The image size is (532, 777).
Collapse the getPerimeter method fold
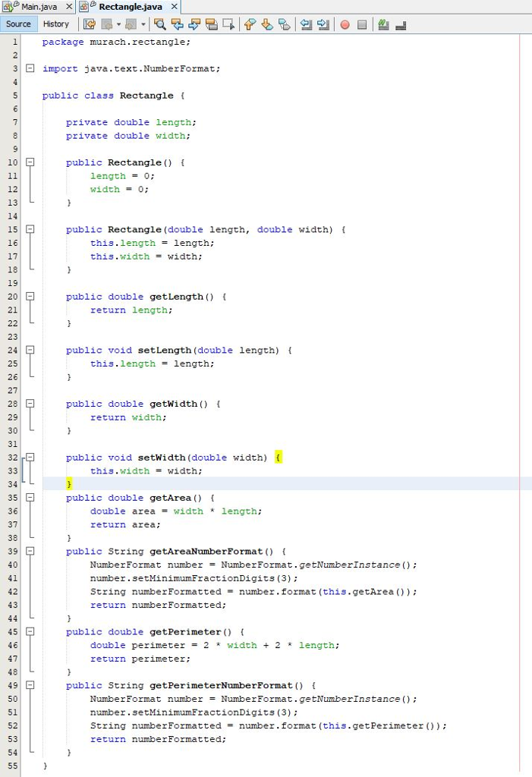click(30, 631)
